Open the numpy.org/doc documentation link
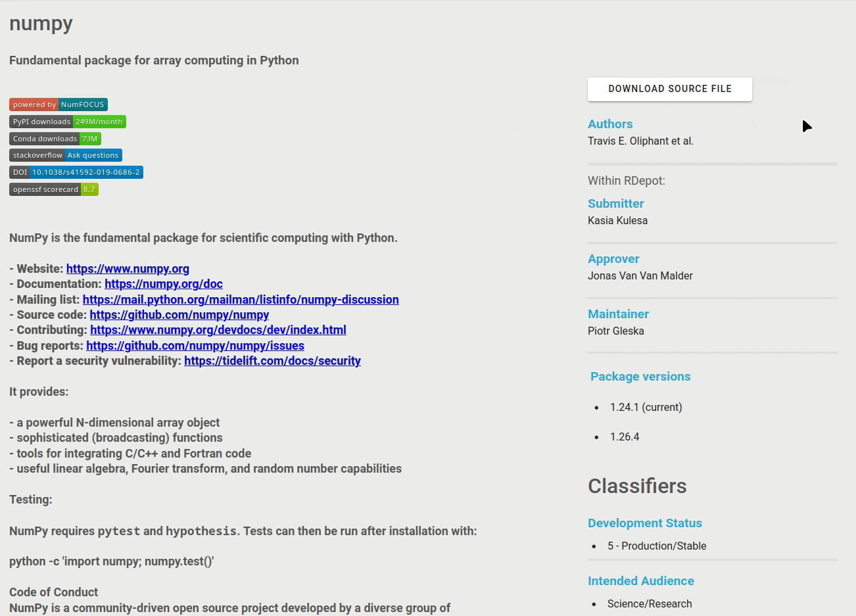 pos(164,284)
